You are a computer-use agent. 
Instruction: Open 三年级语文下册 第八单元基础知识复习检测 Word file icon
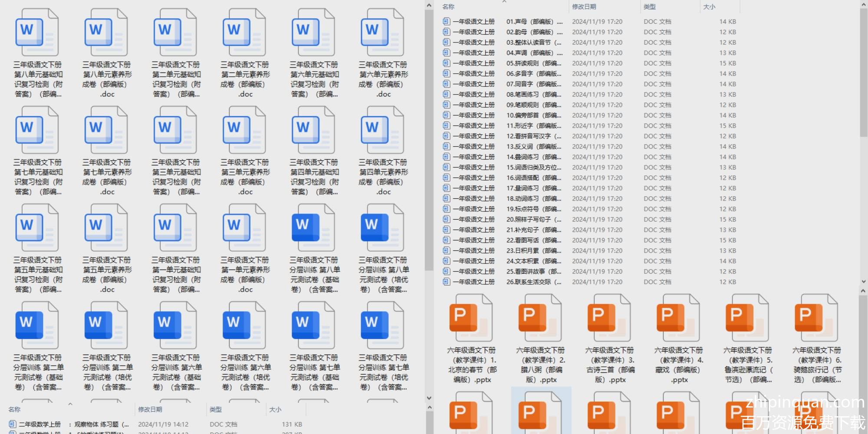pos(37,32)
